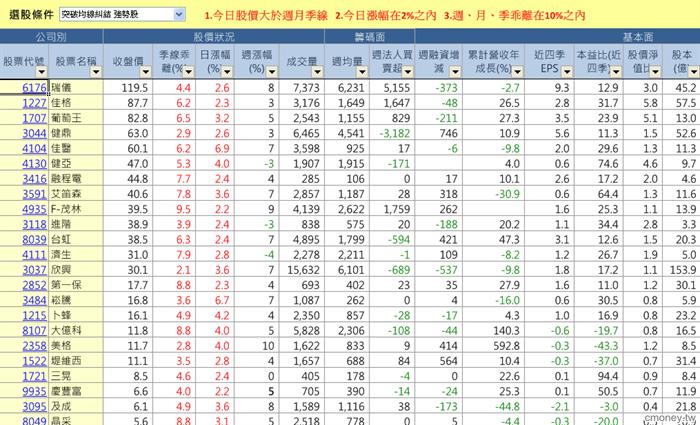Open the 週漲幅(%) column filter arrow
The height and width of the screenshot is (425, 700).
tap(272, 72)
